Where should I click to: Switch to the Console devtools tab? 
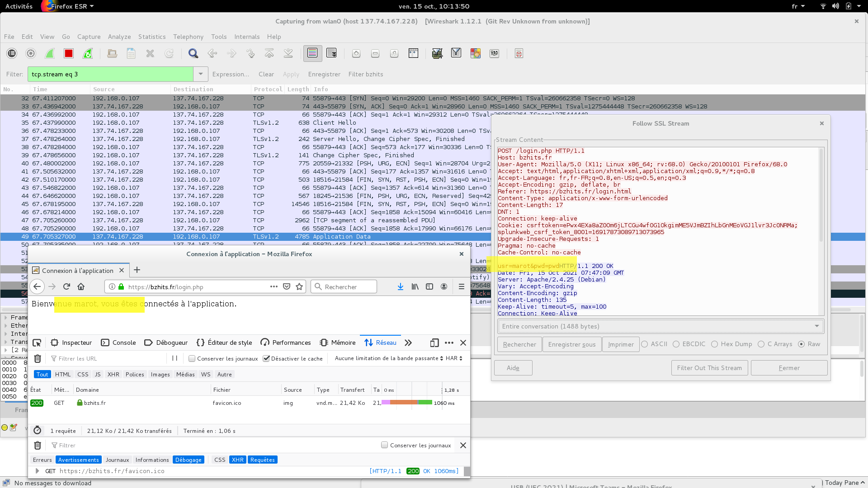[118, 343]
